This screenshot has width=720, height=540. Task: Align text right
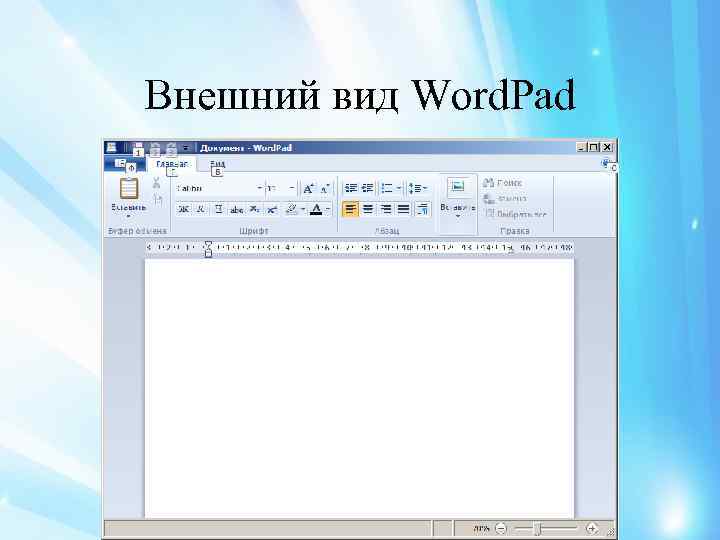pos(386,209)
